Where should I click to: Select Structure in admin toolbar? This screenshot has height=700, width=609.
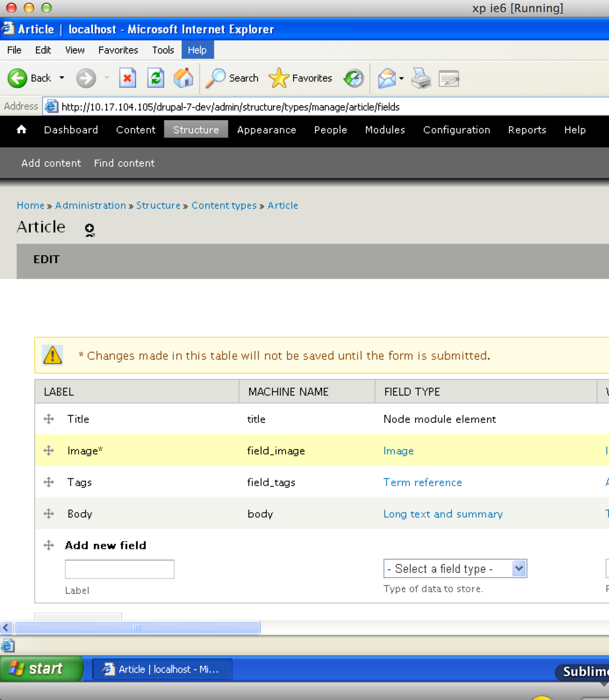point(196,129)
